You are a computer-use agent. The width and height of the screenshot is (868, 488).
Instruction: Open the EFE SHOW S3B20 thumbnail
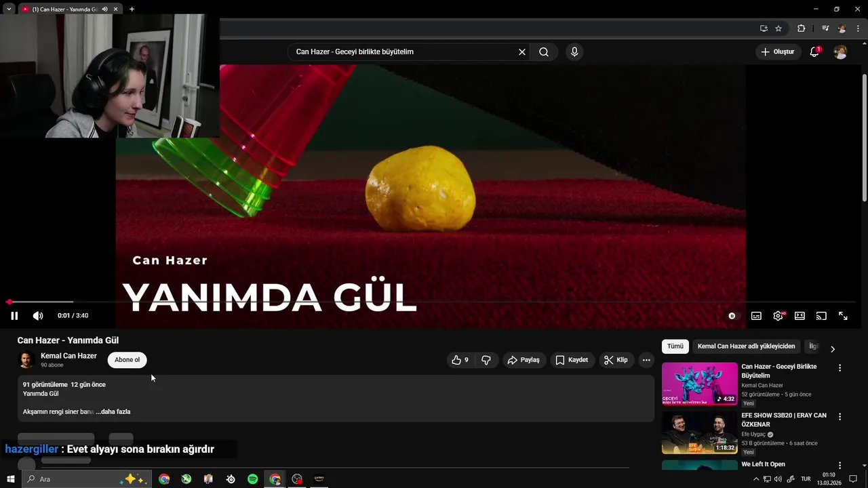coord(700,432)
